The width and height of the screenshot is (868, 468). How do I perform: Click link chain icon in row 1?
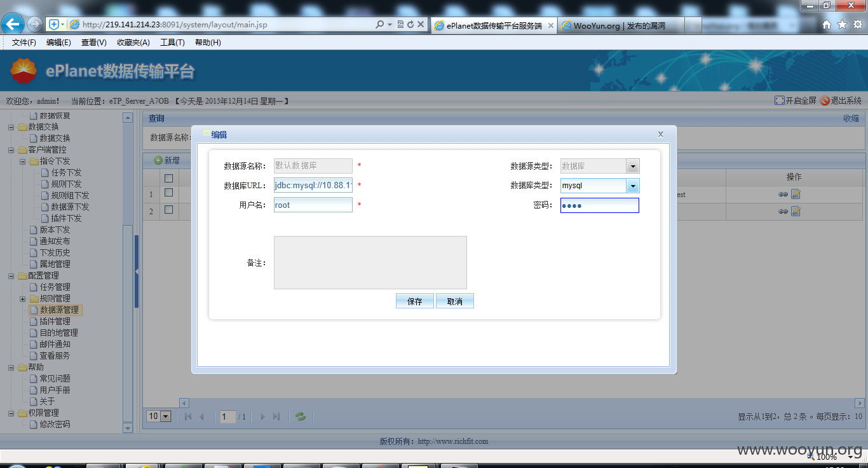(x=783, y=195)
